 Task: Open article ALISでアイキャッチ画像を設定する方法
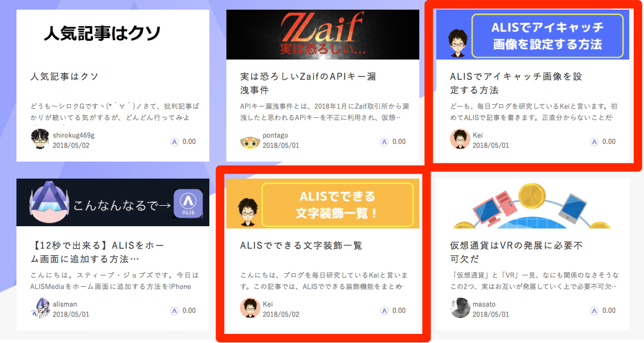coord(516,83)
